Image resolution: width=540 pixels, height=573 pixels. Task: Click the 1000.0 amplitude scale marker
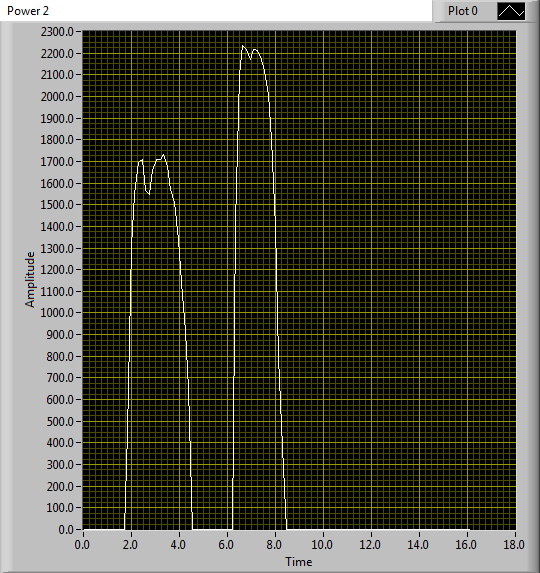click(57, 313)
